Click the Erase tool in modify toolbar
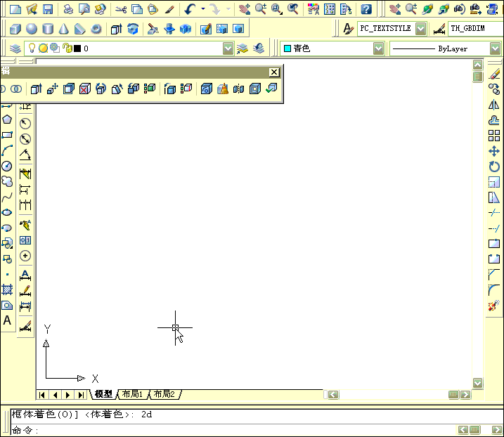 point(494,74)
